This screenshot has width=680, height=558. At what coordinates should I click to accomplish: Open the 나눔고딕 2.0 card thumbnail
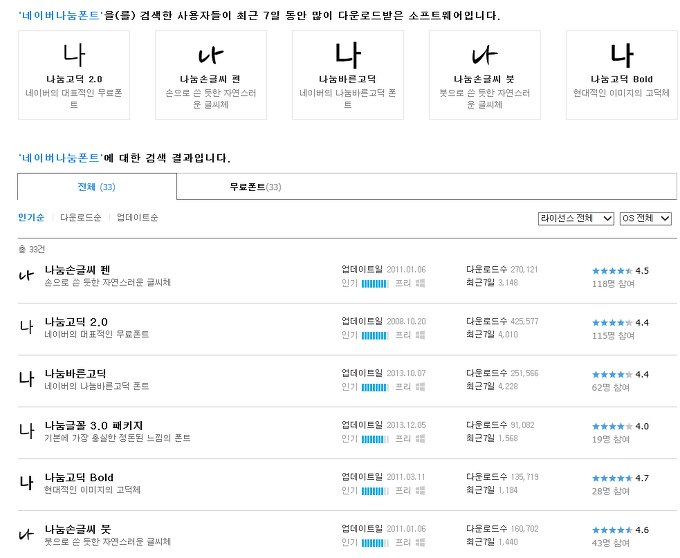74,55
